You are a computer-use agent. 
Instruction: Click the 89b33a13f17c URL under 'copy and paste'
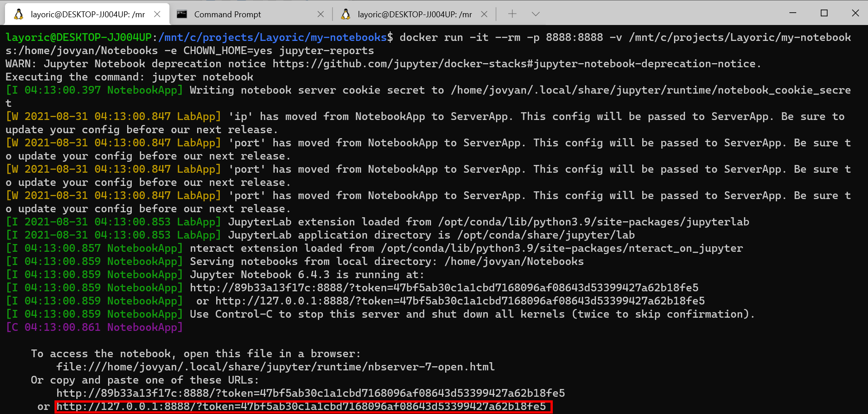(311, 393)
